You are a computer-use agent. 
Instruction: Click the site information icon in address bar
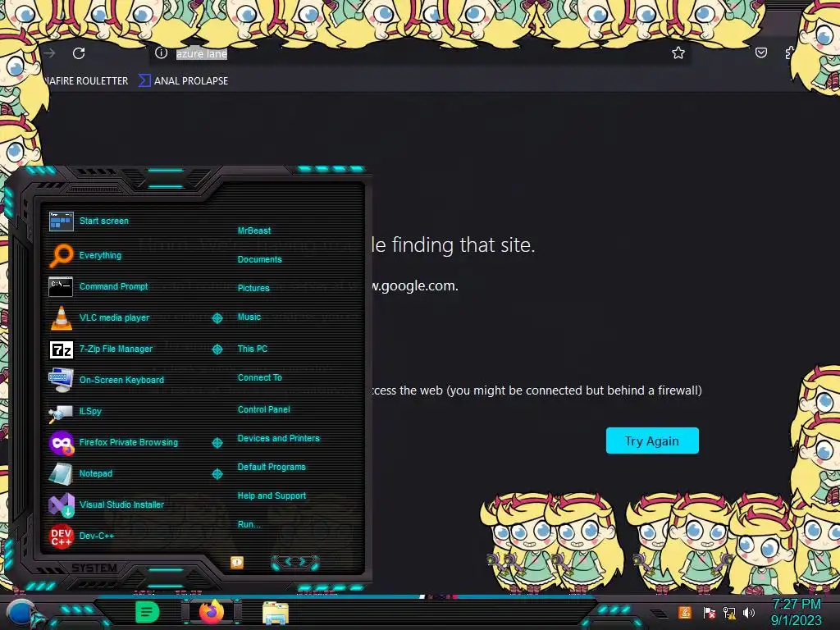click(x=162, y=53)
